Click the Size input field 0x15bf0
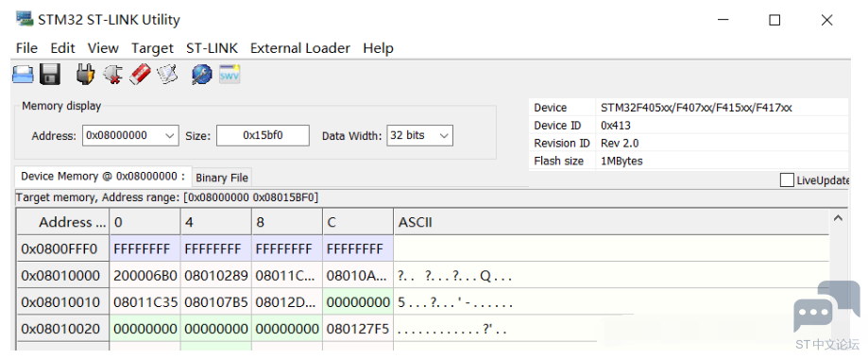The image size is (868, 359). 263,136
